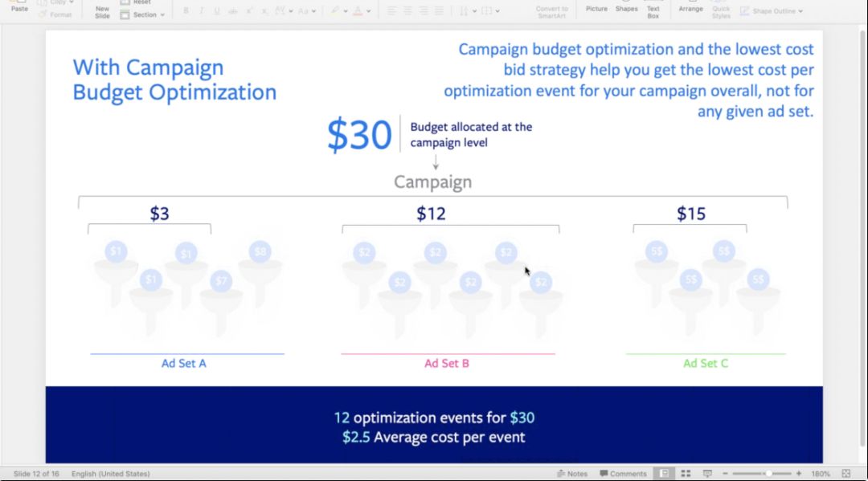Click the $3 amount above Ad Set A
This screenshot has height=481, width=868.
pyautogui.click(x=159, y=214)
